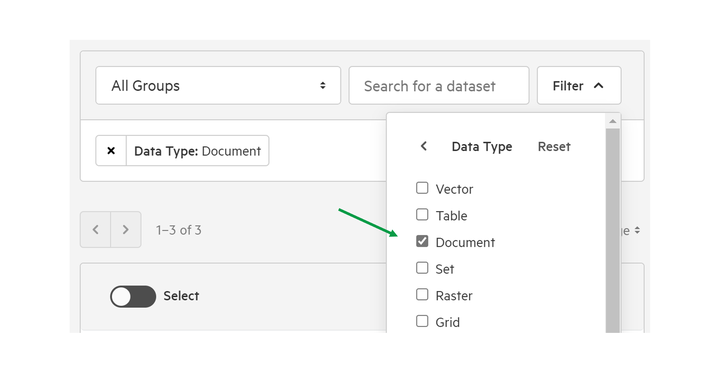The width and height of the screenshot is (720, 373).
Task: Collapse the Filter dropdown
Action: tap(579, 85)
